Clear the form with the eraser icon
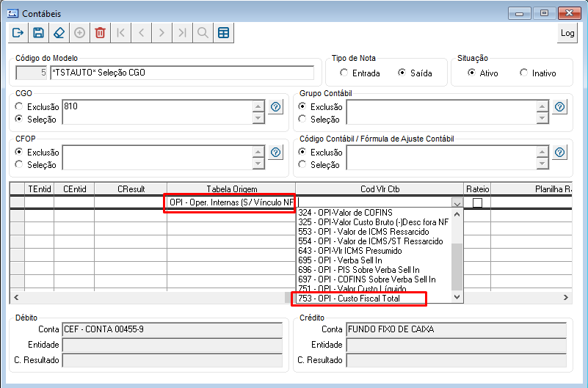The height and width of the screenshot is (388, 588). coord(59,33)
